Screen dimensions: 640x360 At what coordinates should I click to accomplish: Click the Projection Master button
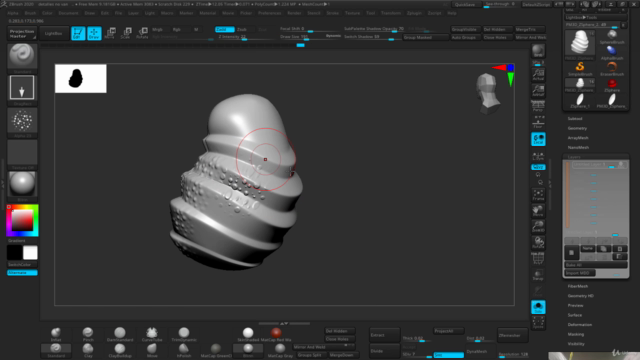[x=22, y=33]
